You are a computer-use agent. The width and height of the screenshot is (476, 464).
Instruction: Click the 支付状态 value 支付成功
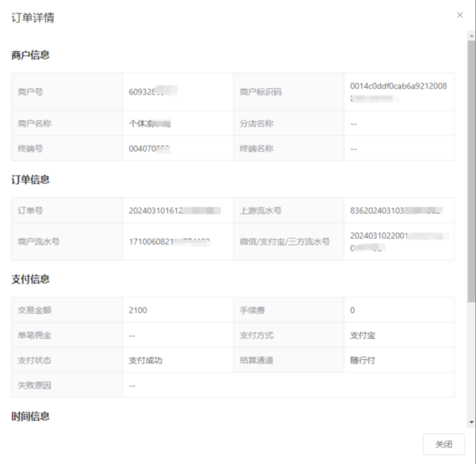pos(146,360)
